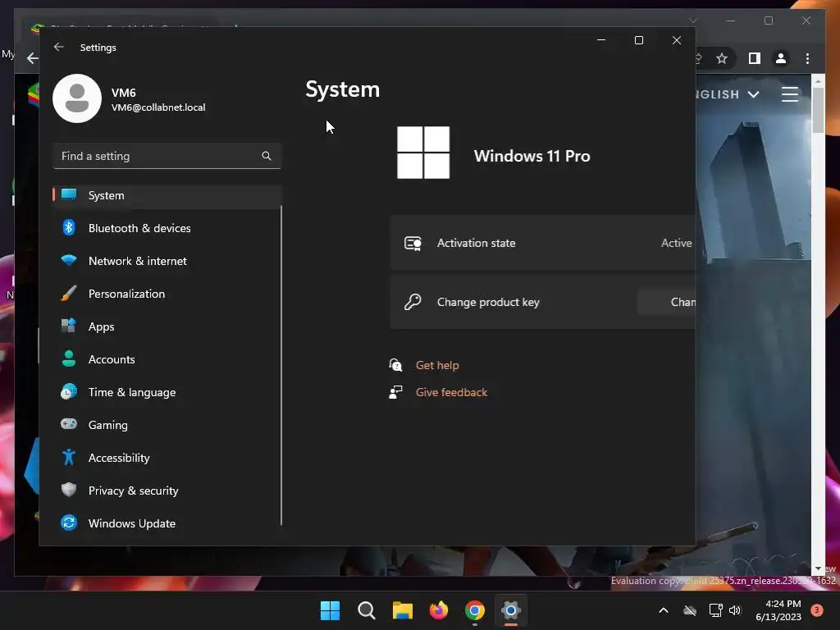Click the key icon beside Change product key

click(413, 302)
